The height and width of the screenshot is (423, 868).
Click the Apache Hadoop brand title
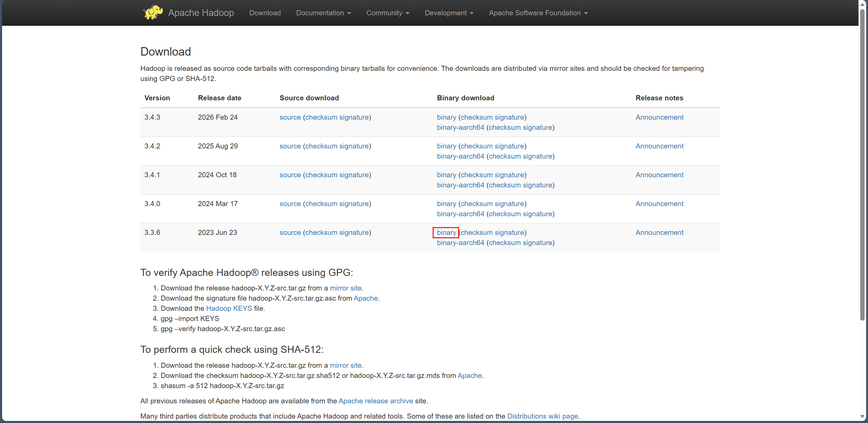[x=201, y=13]
